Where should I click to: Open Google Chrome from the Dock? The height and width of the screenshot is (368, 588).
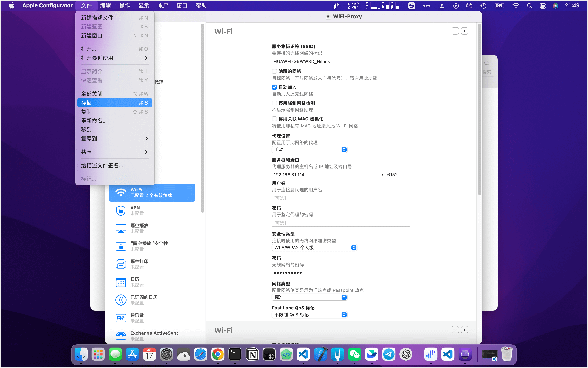[218, 354]
